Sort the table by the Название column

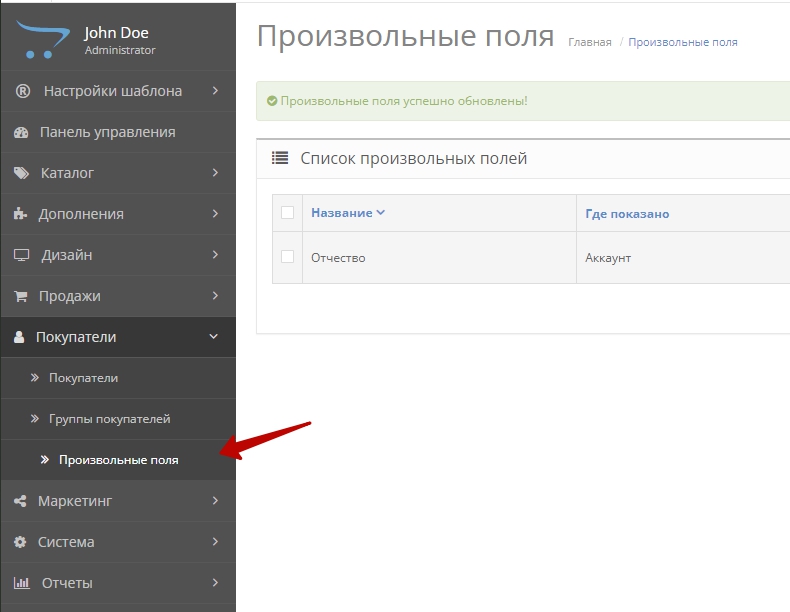[x=342, y=213]
